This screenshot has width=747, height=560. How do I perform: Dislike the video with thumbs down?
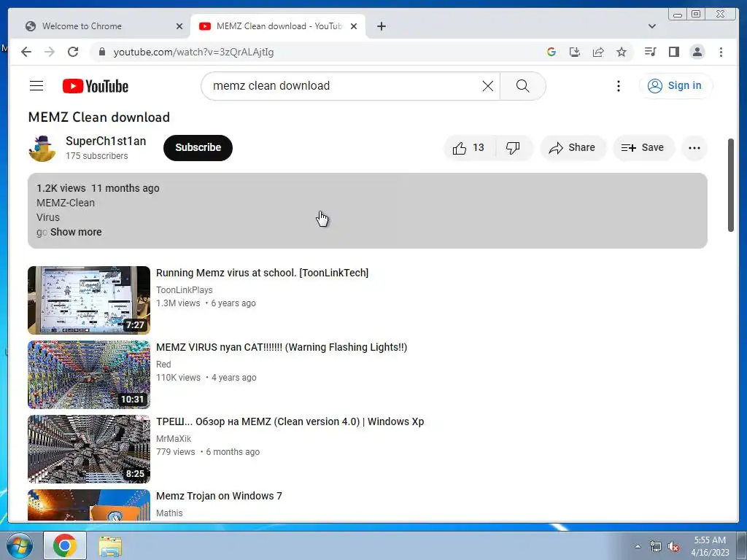point(513,147)
